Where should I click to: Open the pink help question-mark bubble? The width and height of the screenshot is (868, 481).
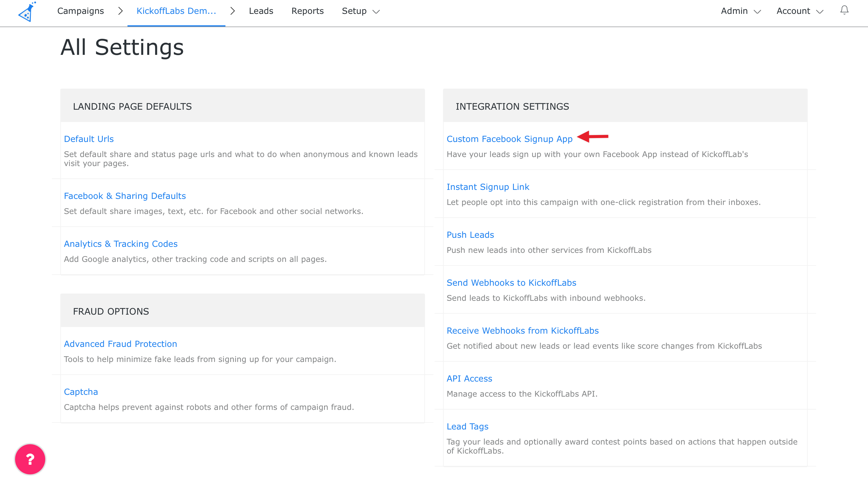tap(30, 459)
